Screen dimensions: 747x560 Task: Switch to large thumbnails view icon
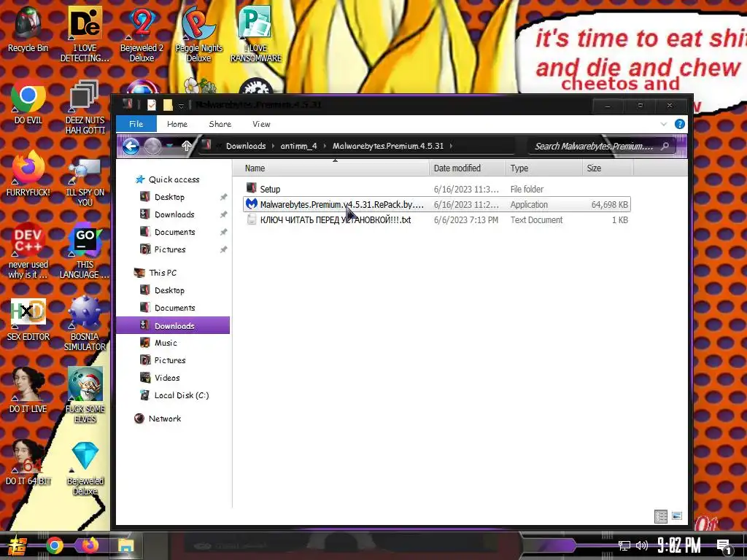(677, 516)
